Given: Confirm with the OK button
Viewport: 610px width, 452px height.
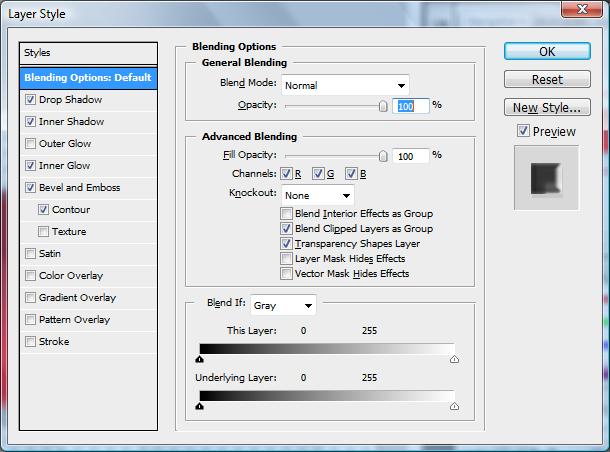Looking at the screenshot, I should point(547,51).
